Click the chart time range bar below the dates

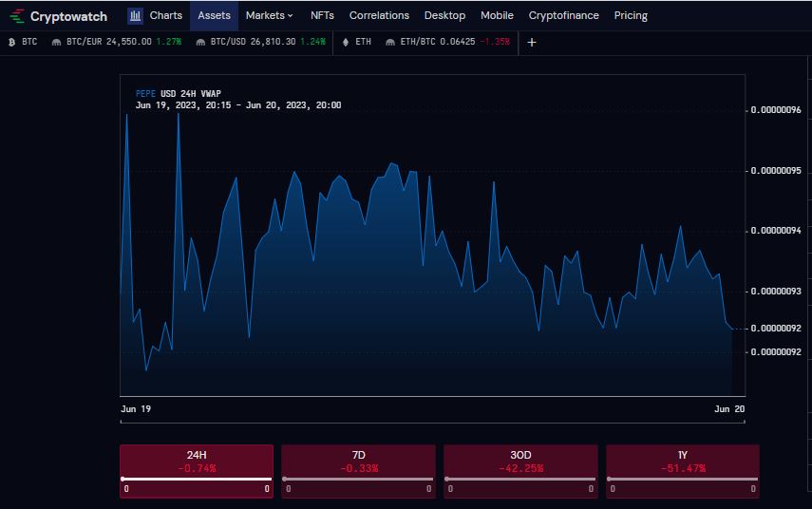coord(432,422)
